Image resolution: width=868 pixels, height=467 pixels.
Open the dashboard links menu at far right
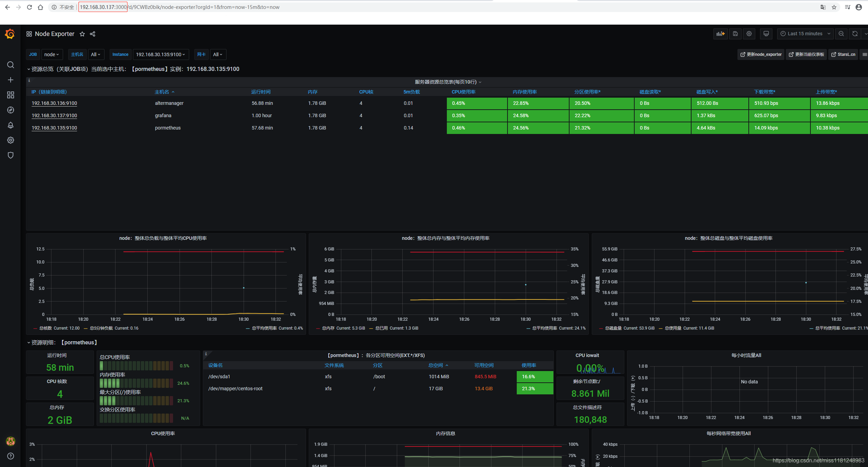click(865, 54)
